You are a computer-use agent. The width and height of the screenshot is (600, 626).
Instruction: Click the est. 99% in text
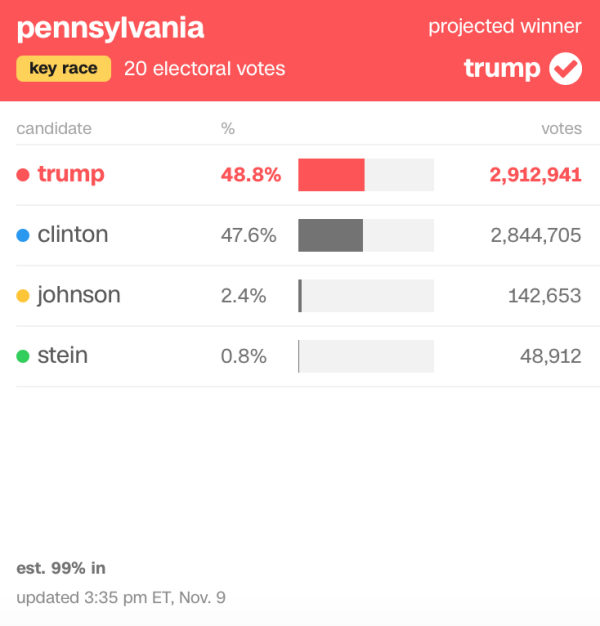[x=61, y=568]
